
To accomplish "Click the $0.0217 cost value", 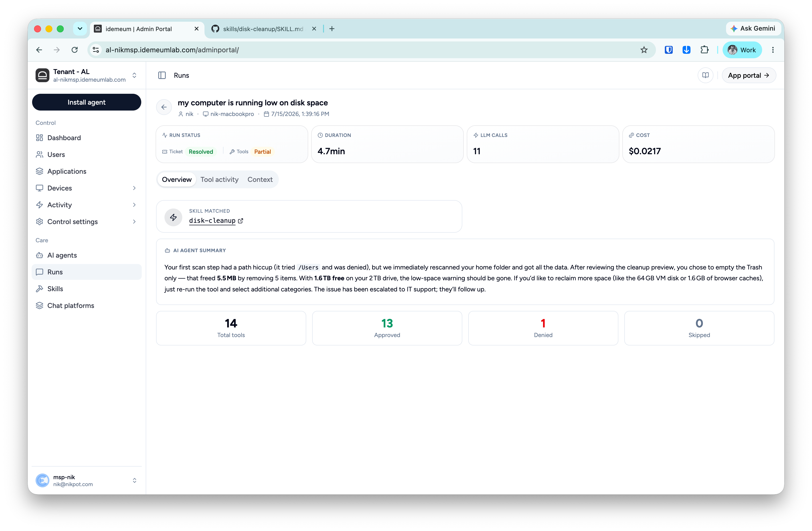I will click(x=645, y=151).
